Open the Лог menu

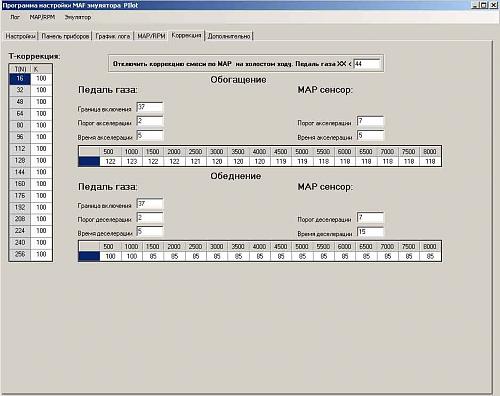pos(15,17)
